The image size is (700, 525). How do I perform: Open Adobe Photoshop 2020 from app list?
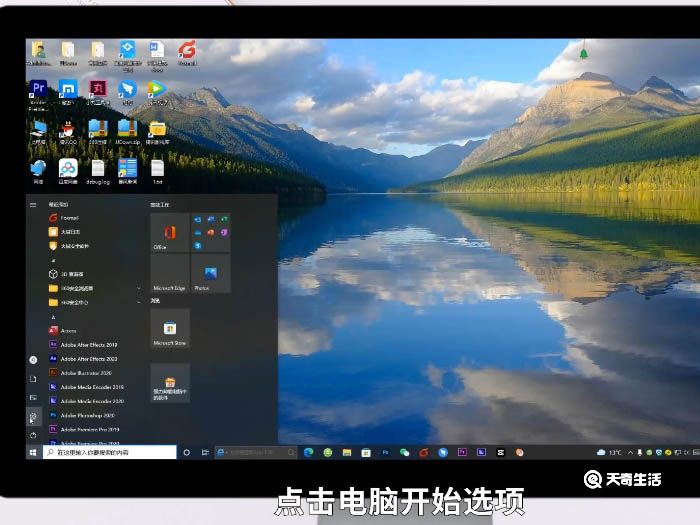click(x=88, y=414)
